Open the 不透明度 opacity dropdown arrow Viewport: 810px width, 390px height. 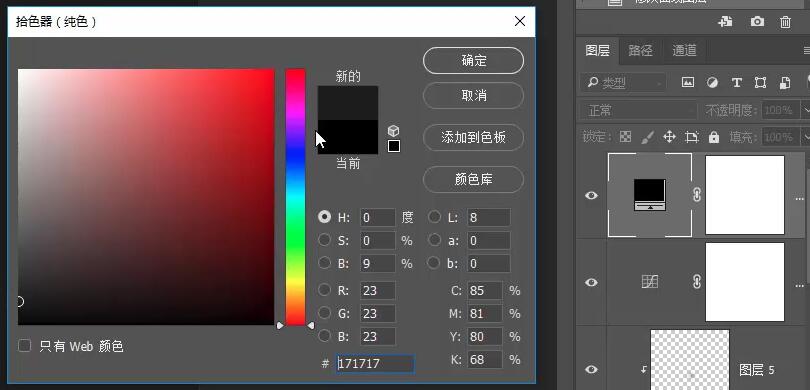coord(805,110)
